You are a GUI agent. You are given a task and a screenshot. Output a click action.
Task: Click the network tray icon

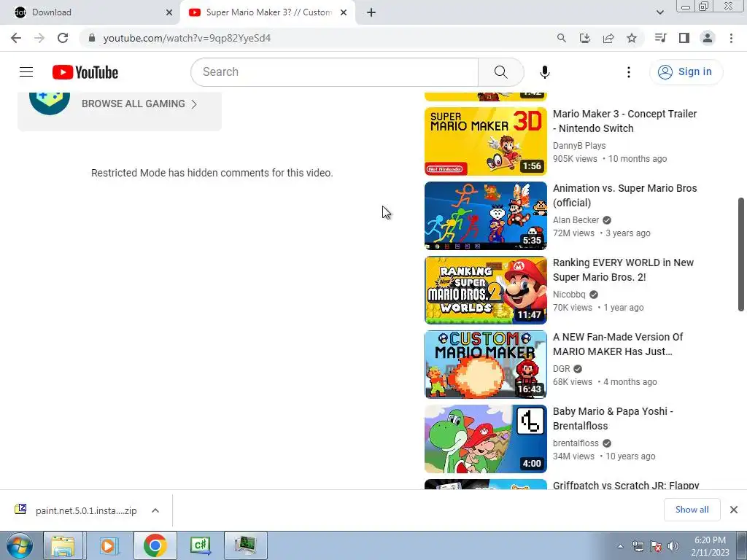(x=638, y=546)
